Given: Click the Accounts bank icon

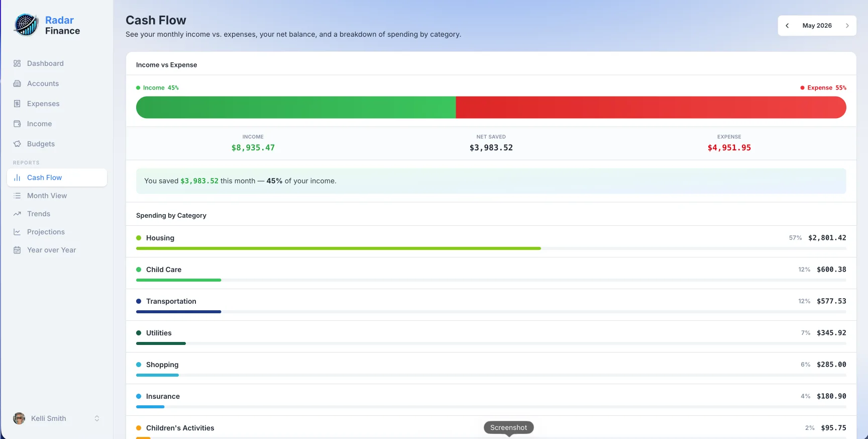Looking at the screenshot, I should pos(17,83).
